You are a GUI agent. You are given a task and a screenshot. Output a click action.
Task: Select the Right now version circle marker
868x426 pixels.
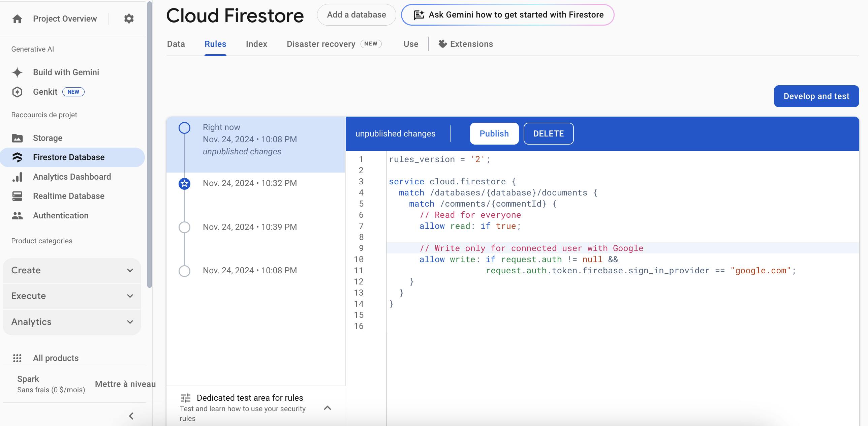click(x=184, y=128)
